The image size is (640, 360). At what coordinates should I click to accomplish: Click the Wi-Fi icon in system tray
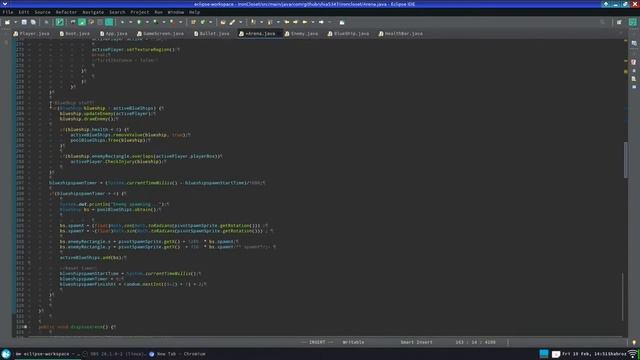tap(633, 354)
